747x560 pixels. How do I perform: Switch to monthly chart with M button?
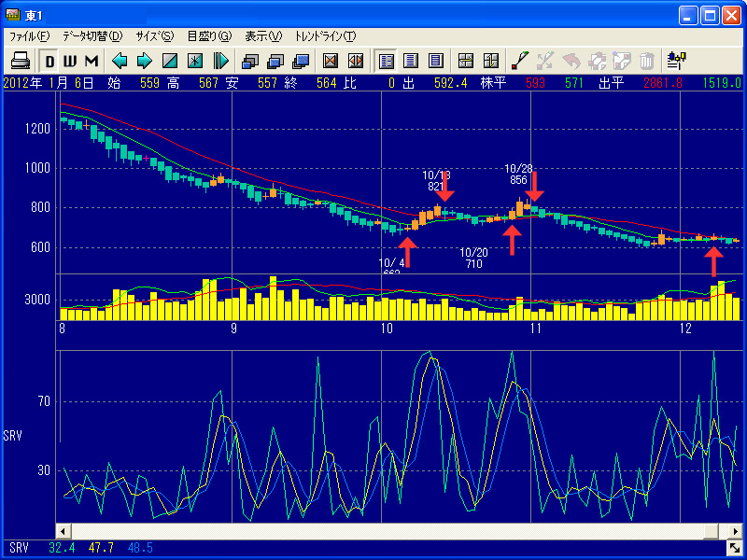click(92, 61)
